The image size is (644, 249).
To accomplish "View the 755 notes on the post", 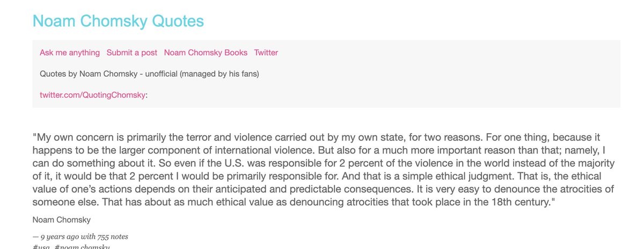I will 113,237.
